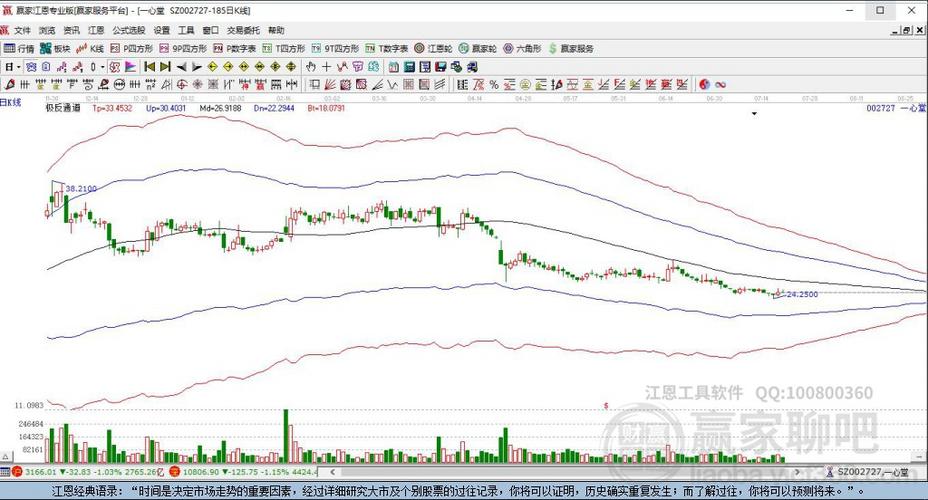This screenshot has width=928, height=500.
Task: Click the grid icon at status bar left
Action: (x=5, y=472)
